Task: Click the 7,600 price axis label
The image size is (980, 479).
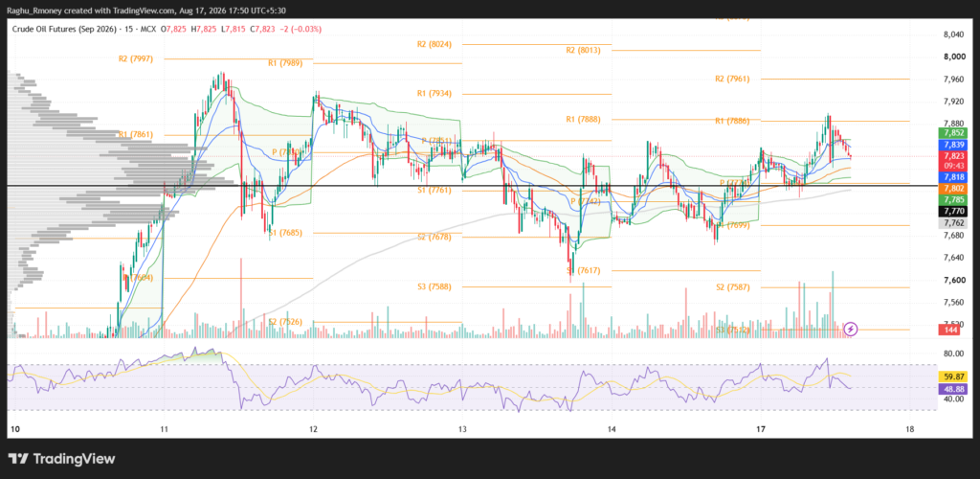Action: (953, 280)
